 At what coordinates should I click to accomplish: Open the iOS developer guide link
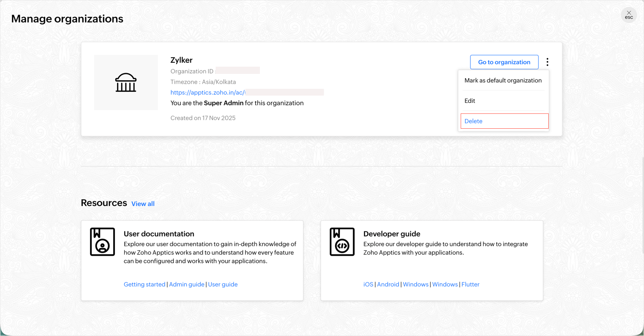click(x=368, y=284)
